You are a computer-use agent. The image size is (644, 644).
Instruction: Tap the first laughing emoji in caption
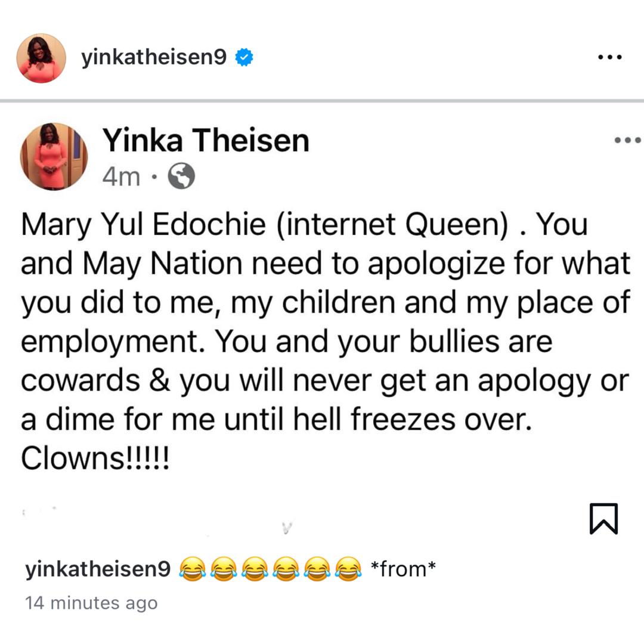(193, 569)
